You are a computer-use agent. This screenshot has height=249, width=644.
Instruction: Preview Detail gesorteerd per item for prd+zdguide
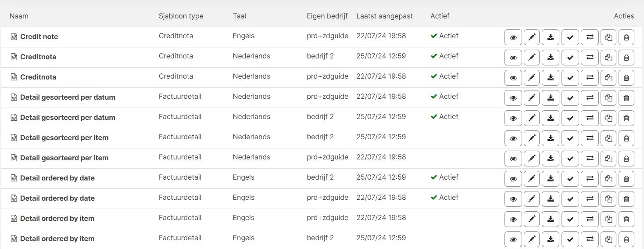513,159
